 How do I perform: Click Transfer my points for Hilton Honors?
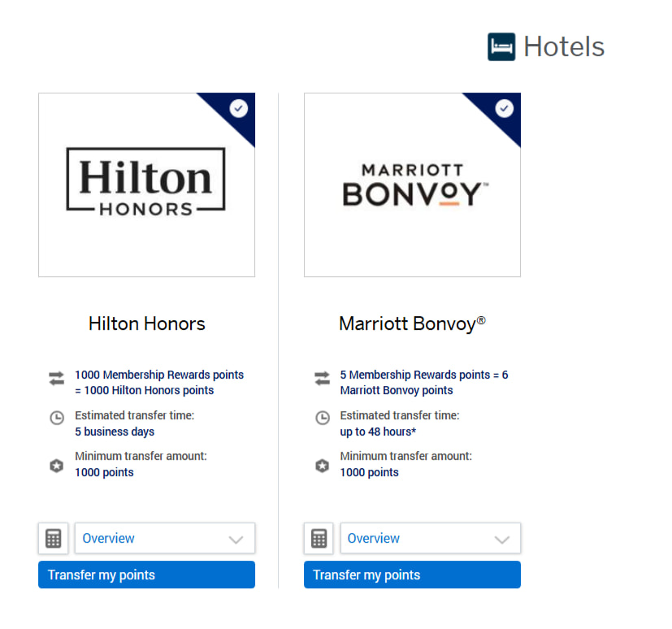pyautogui.click(x=146, y=575)
